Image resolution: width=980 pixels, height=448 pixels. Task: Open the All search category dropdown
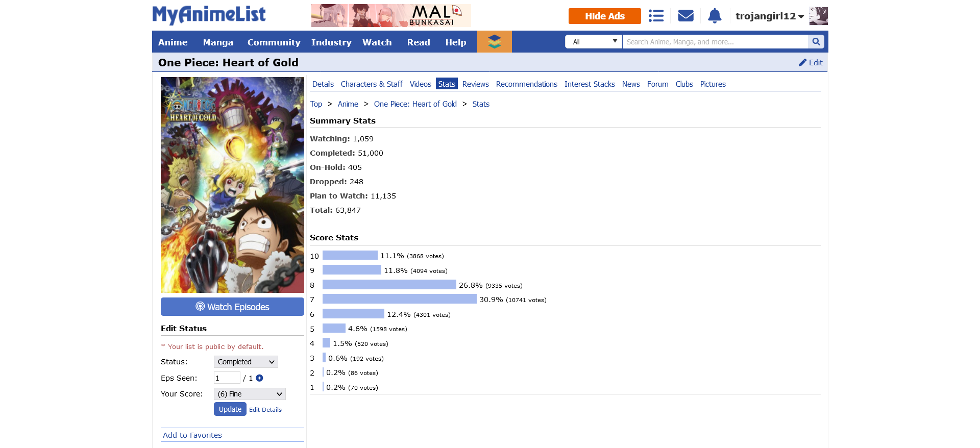pyautogui.click(x=594, y=42)
